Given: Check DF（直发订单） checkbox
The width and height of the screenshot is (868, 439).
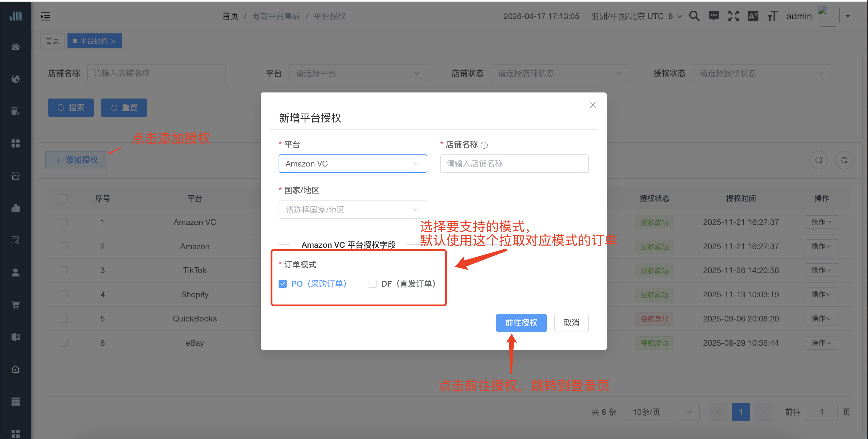Looking at the screenshot, I should [x=372, y=284].
